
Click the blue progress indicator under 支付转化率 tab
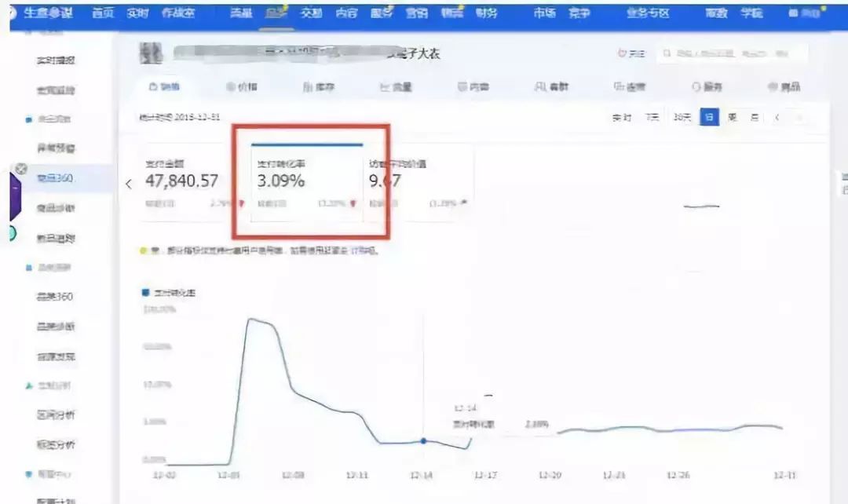click(x=306, y=144)
